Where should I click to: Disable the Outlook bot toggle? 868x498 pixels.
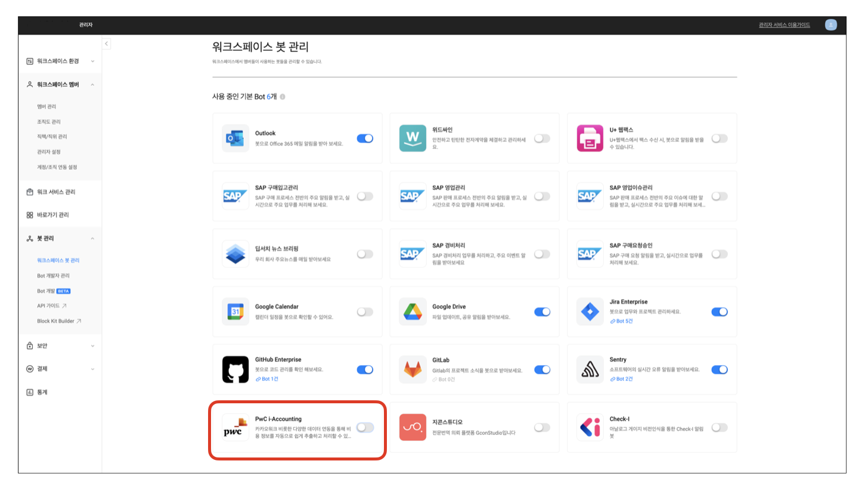pyautogui.click(x=365, y=138)
